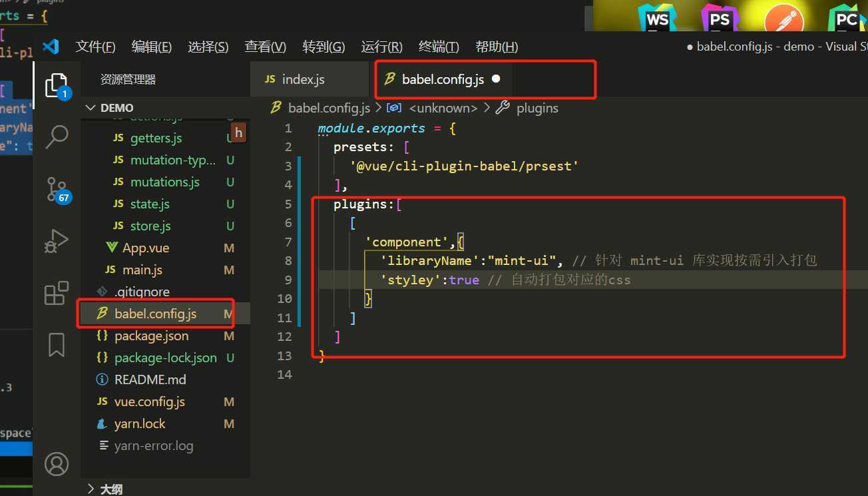Click the WebStorm icon in the taskbar

point(658,18)
